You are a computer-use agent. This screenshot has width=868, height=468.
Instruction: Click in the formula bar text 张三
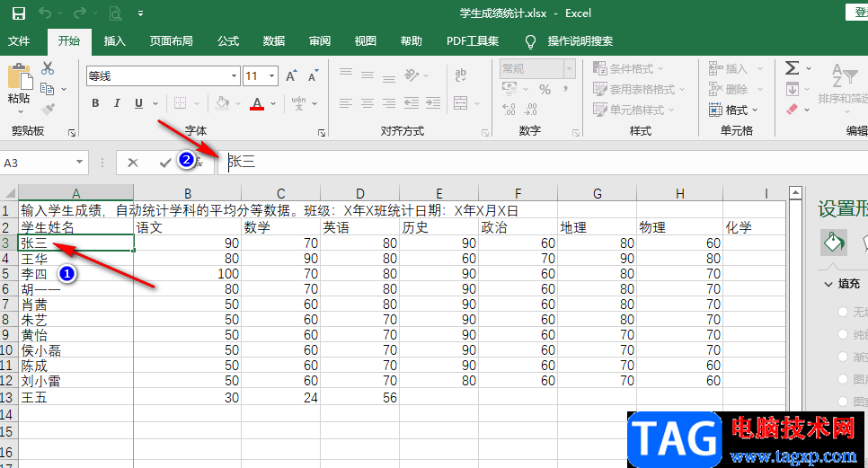(242, 162)
